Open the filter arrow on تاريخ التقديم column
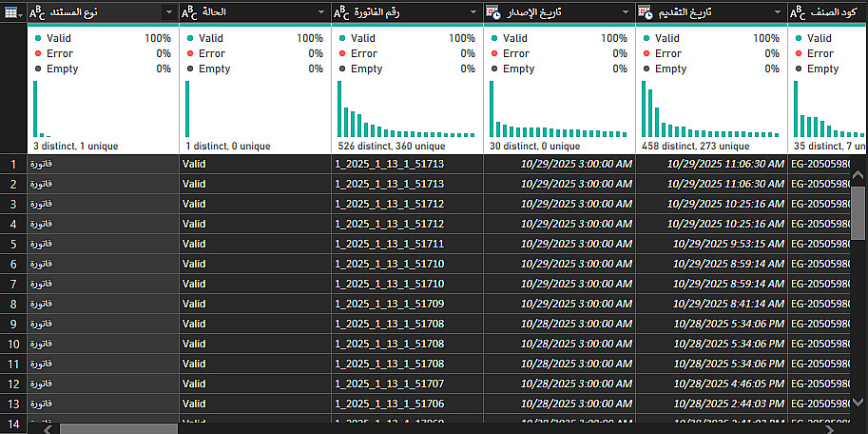This screenshot has height=434, width=868. [x=778, y=12]
